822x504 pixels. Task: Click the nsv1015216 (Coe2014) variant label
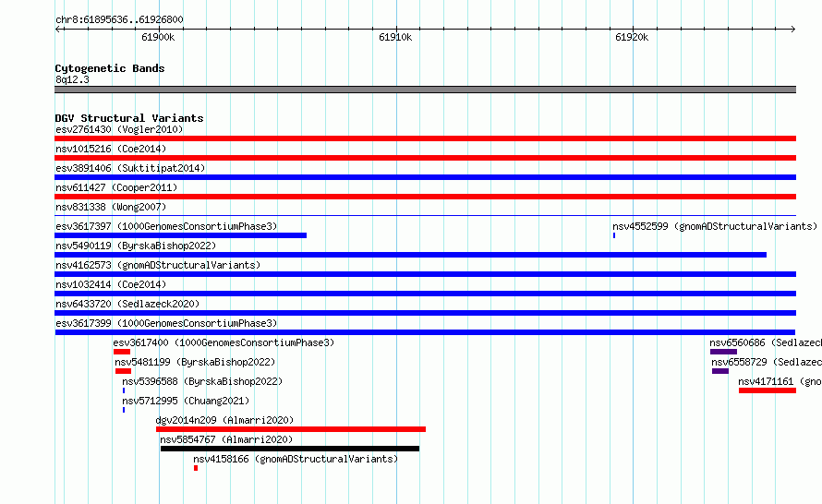click(111, 149)
